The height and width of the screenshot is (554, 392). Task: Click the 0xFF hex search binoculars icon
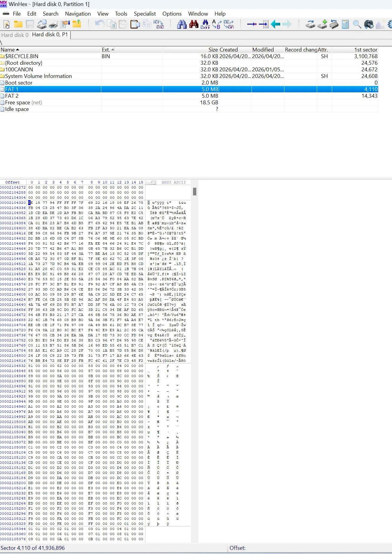[205, 24]
